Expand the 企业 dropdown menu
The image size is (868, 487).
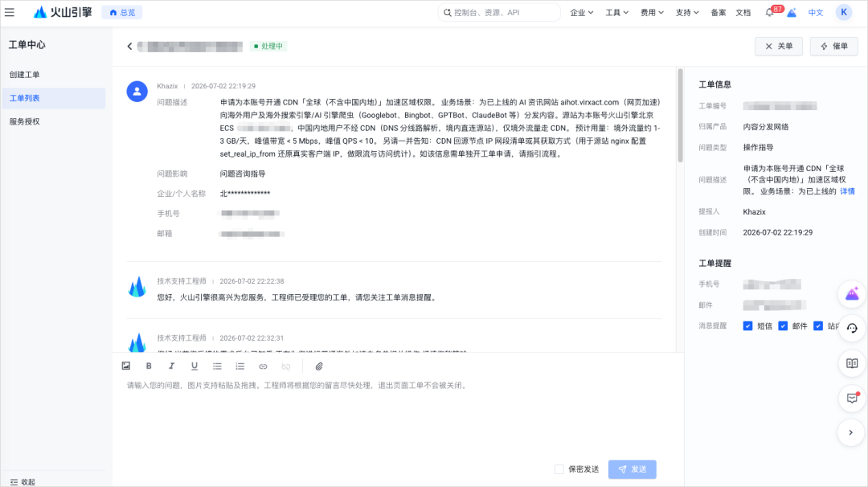pyautogui.click(x=582, y=12)
